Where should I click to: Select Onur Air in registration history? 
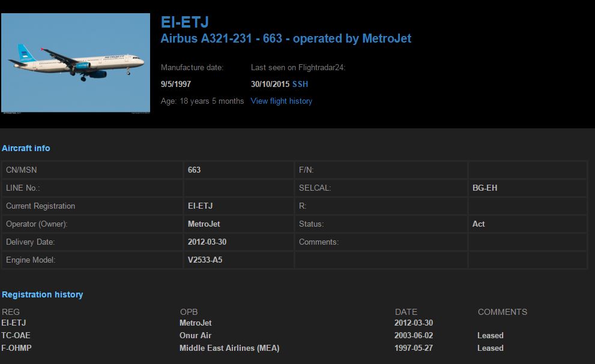click(x=195, y=335)
